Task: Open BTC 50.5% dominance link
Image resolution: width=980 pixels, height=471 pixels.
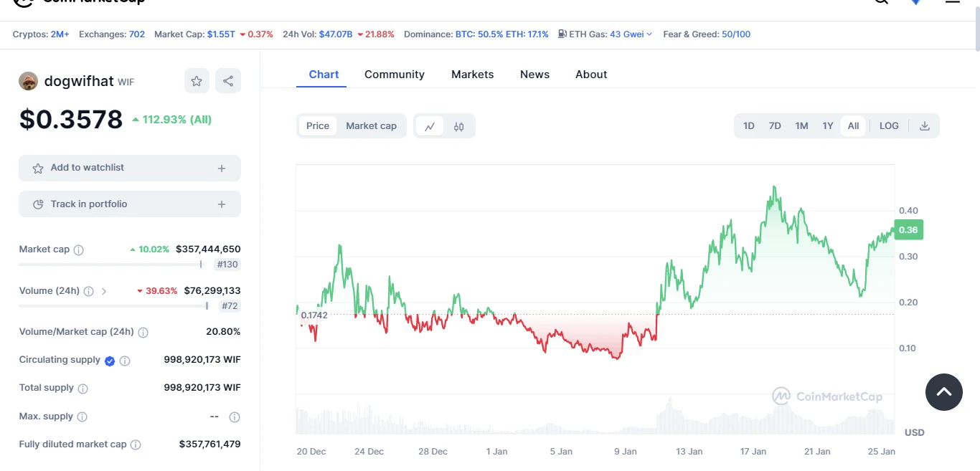Action: point(479,34)
